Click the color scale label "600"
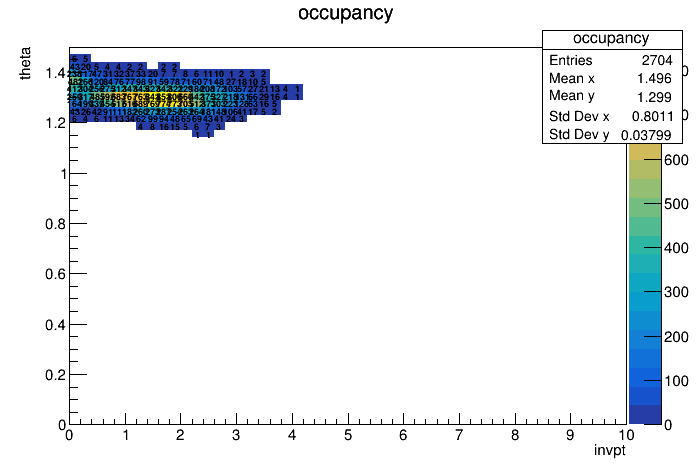Image resolution: width=696 pixels, height=472 pixels. [x=676, y=160]
